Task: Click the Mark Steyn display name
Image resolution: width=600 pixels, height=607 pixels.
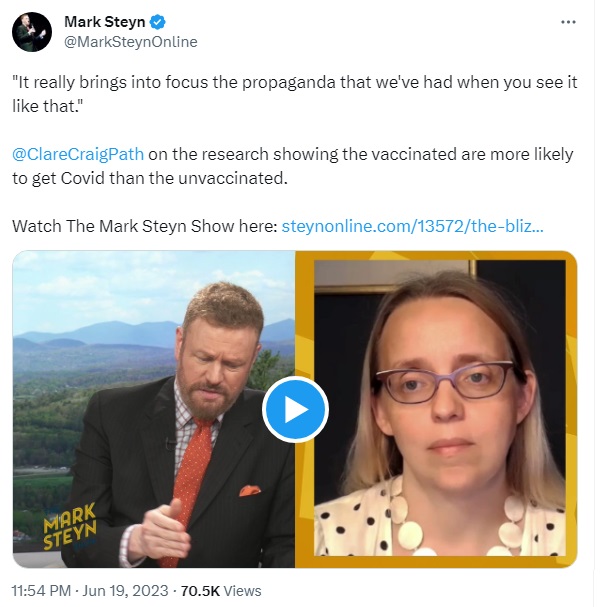Action: (x=105, y=22)
